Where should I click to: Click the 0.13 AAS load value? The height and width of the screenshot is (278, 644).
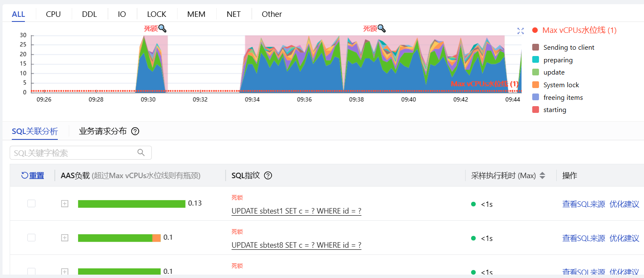click(x=195, y=203)
